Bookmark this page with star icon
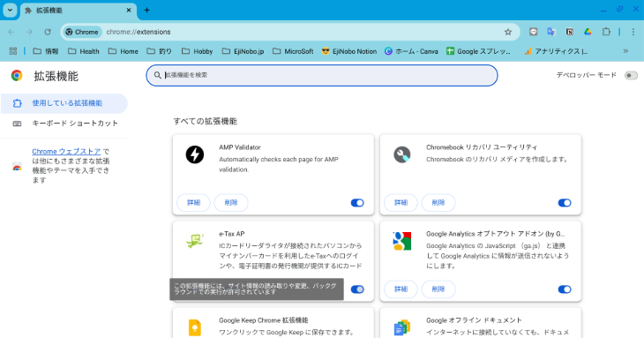Viewport: 644px width, 338px height. (508, 32)
